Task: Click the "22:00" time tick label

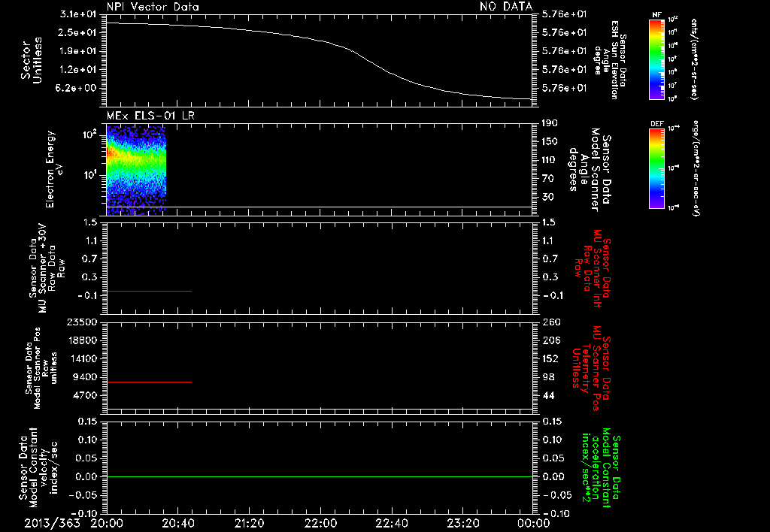Action: click(x=320, y=523)
